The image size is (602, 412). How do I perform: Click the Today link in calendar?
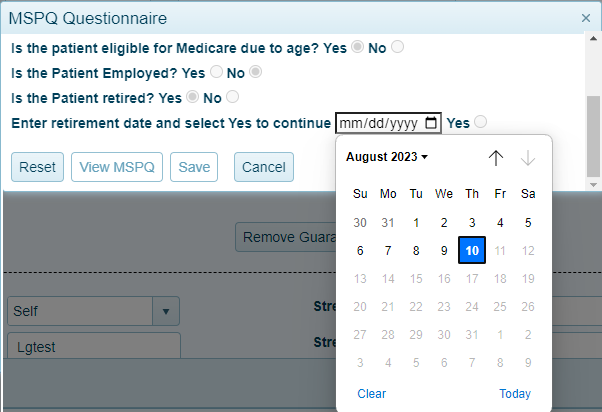[515, 394]
